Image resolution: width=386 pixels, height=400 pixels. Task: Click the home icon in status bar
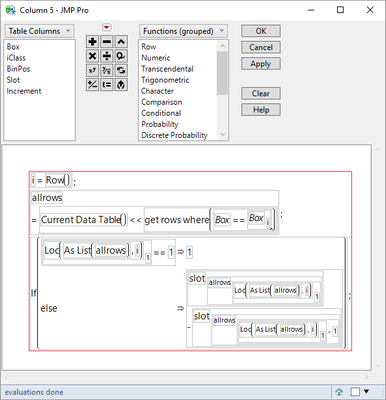pos(339,392)
